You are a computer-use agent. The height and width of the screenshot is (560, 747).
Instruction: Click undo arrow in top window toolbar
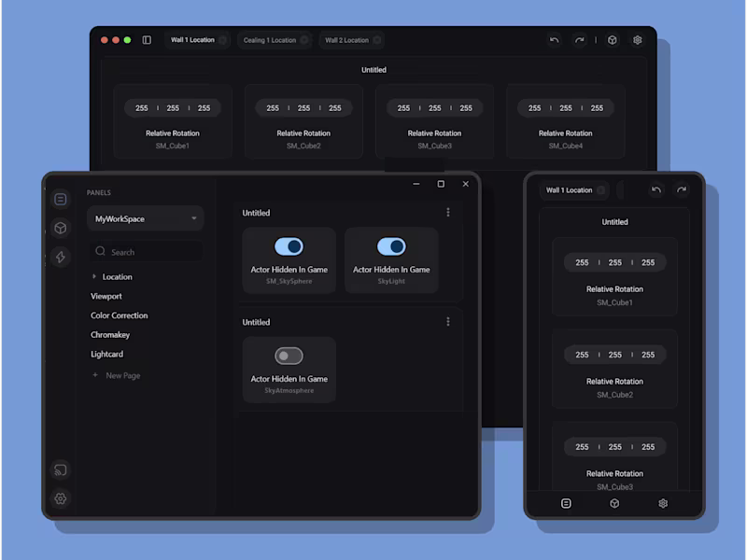pyautogui.click(x=554, y=40)
